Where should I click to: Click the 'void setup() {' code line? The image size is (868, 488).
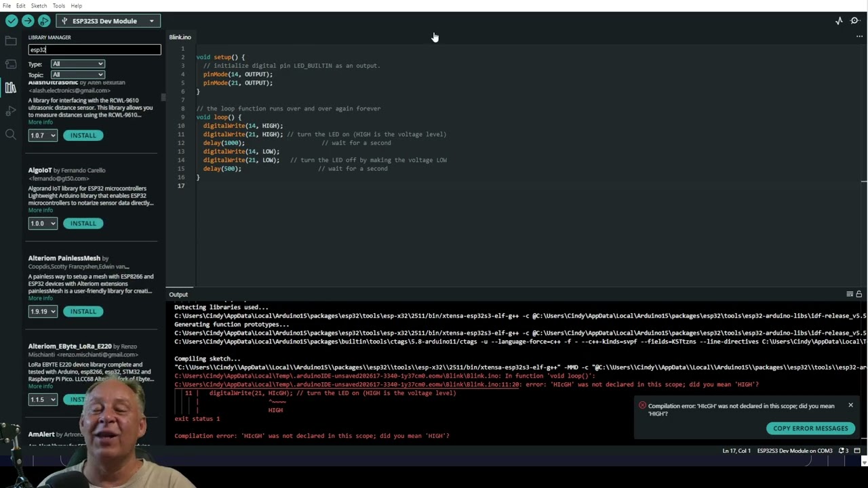tap(220, 58)
